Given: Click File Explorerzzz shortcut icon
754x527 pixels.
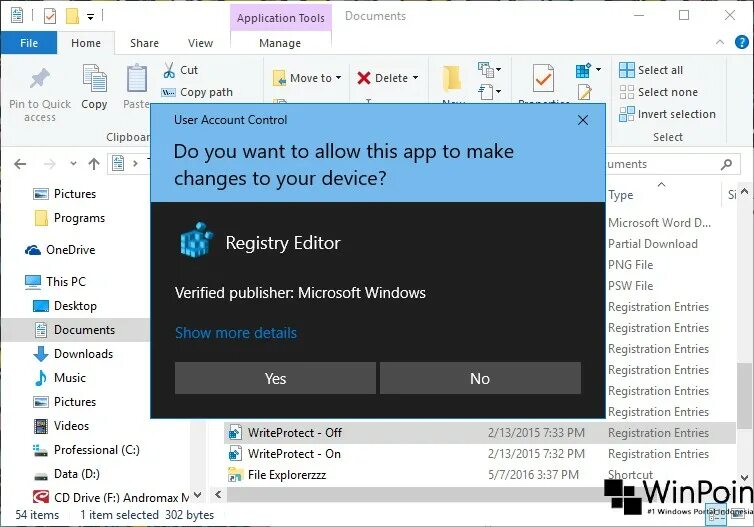Looking at the screenshot, I should [x=235, y=475].
